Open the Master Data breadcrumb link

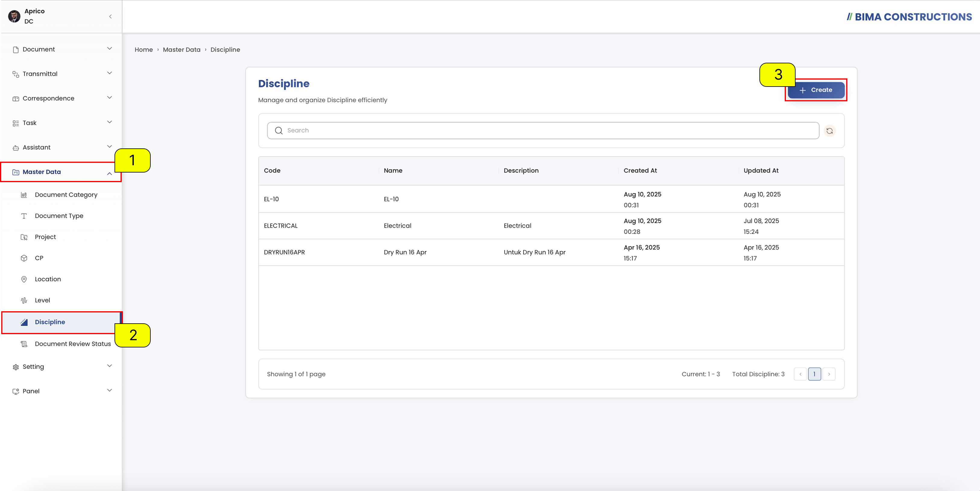pos(181,50)
